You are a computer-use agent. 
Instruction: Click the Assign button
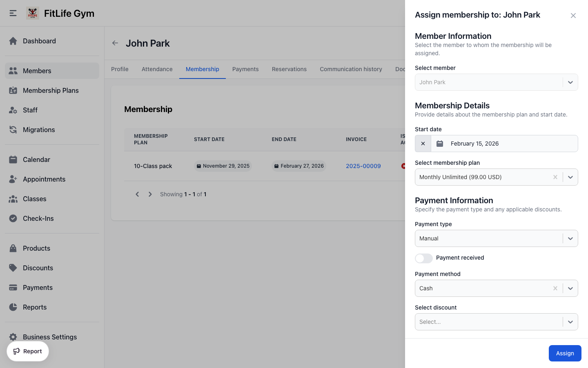pos(565,353)
